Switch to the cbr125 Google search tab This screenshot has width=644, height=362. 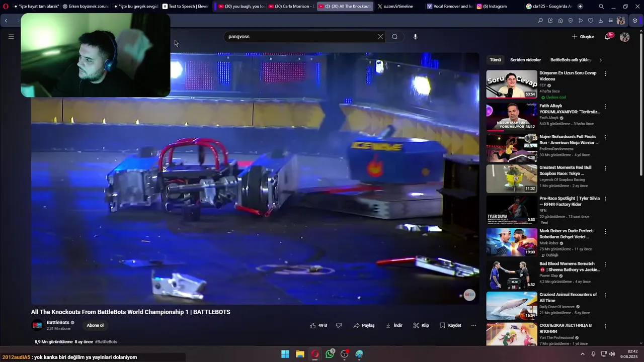tap(548, 7)
